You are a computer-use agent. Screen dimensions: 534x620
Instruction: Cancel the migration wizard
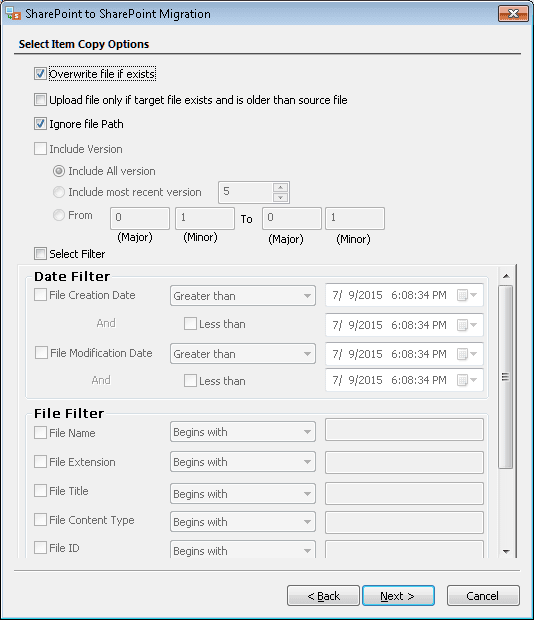483,595
